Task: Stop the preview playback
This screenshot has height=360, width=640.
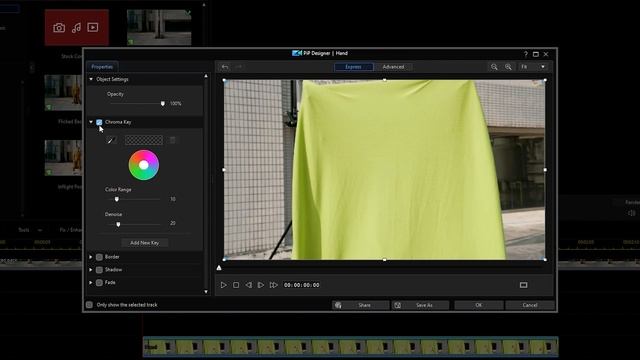Action: 236,285
